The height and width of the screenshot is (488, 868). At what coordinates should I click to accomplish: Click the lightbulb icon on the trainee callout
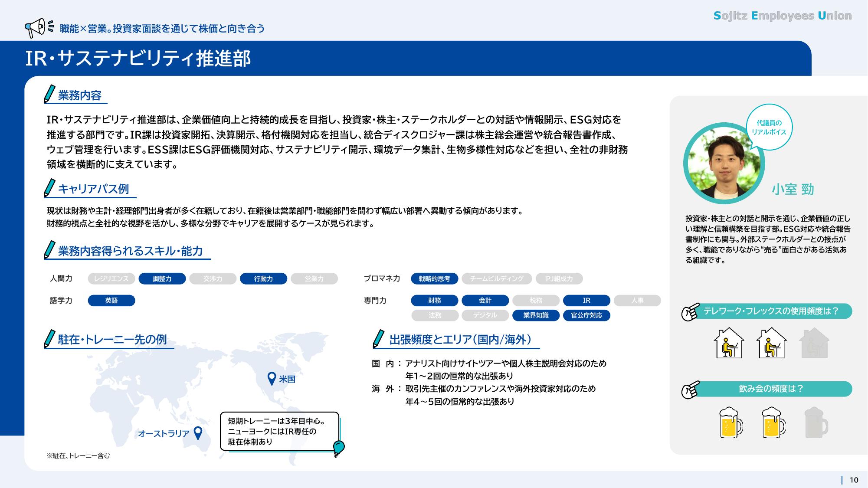338,448
